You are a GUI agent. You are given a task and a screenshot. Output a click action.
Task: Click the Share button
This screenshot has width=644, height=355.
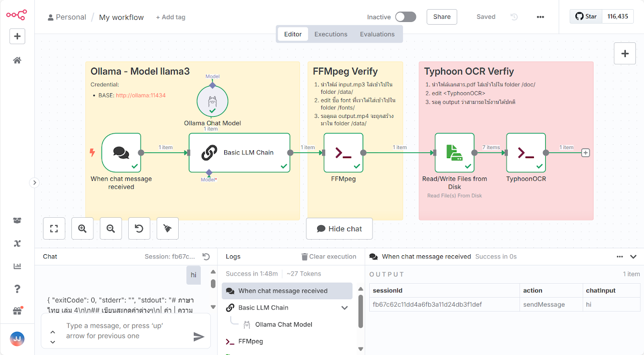tap(442, 17)
